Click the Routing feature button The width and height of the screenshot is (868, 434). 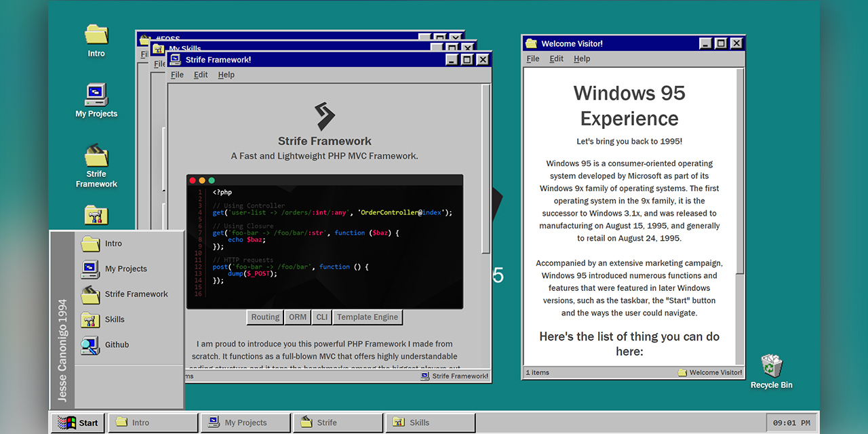(264, 317)
